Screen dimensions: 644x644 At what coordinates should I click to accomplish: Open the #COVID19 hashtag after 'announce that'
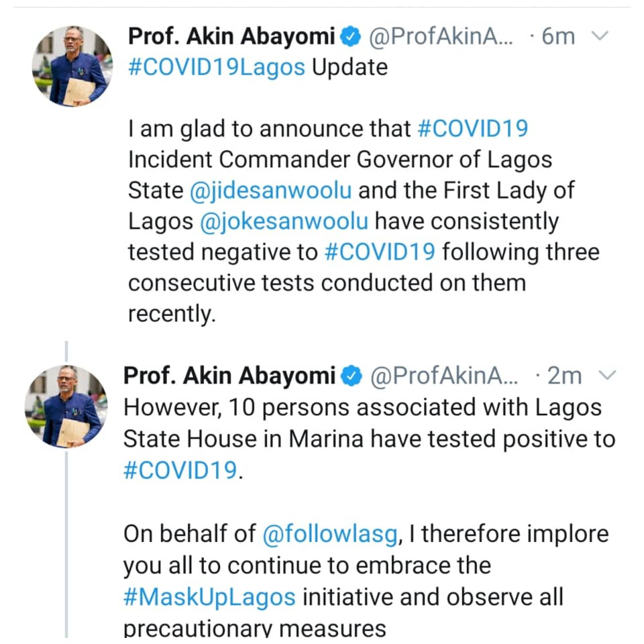click(473, 129)
